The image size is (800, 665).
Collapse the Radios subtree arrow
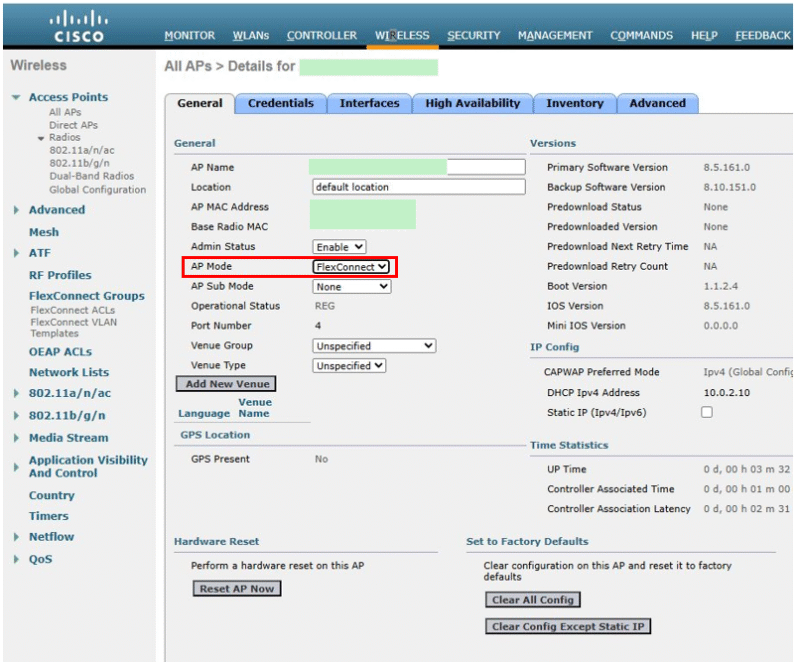41,138
